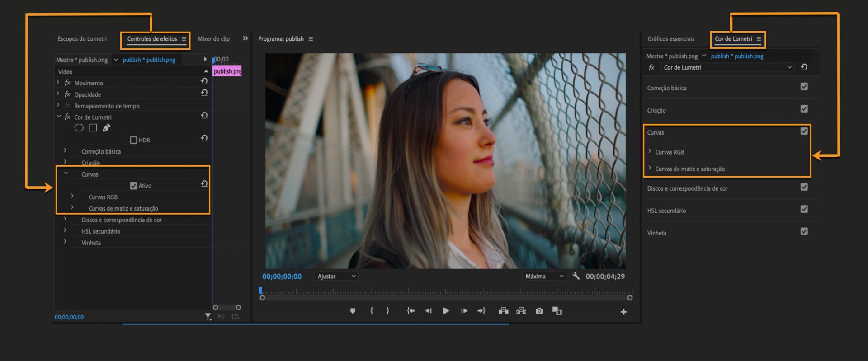Step forward one frame
868x361 pixels.
point(464,311)
